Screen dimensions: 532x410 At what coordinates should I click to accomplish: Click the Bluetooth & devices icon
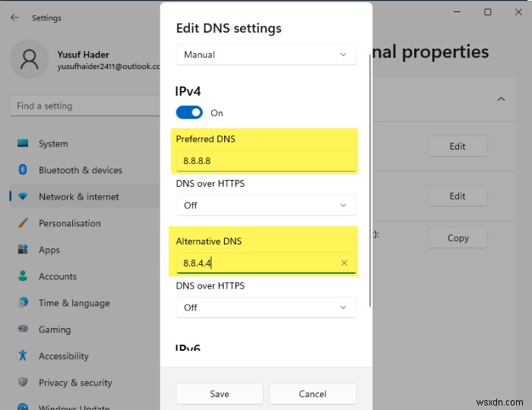click(x=23, y=170)
